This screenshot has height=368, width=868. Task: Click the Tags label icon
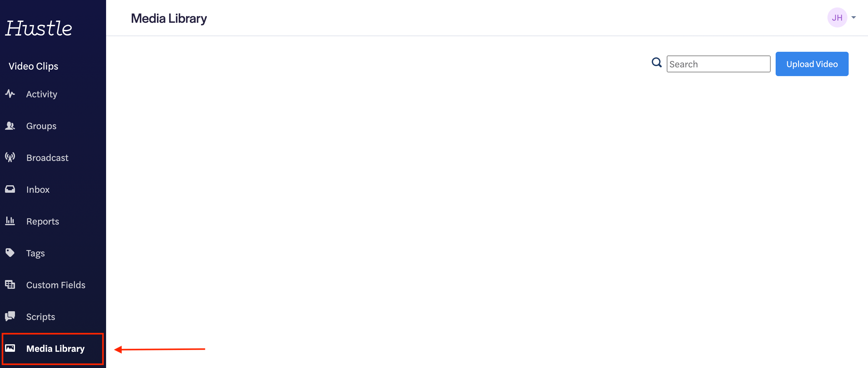point(10,253)
